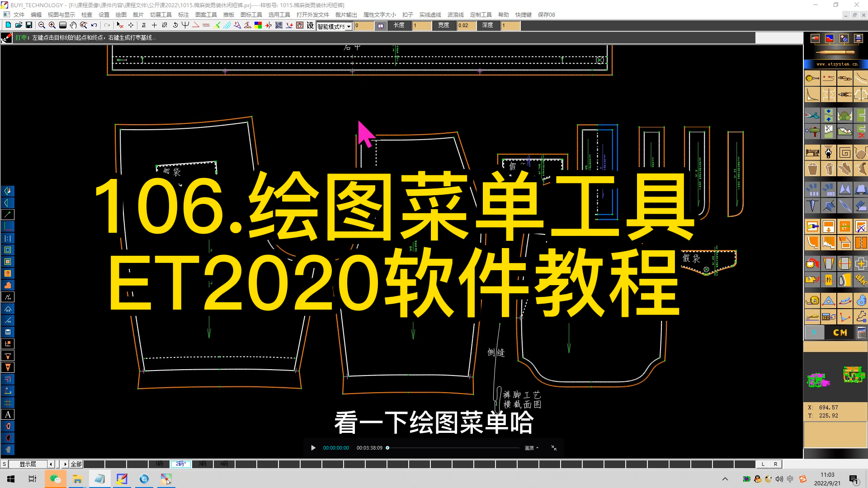This screenshot has width=868, height=488.
Task: Click the redo arrow icon
Action: tap(107, 25)
